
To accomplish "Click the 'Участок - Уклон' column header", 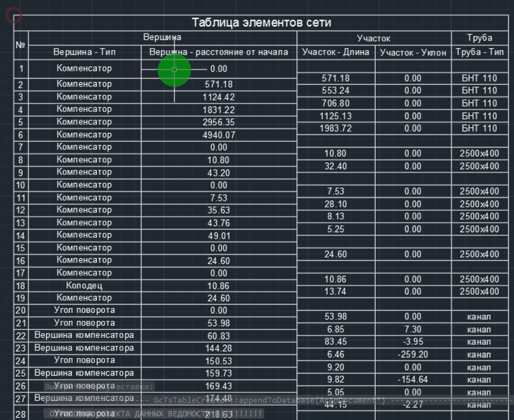I will (413, 52).
